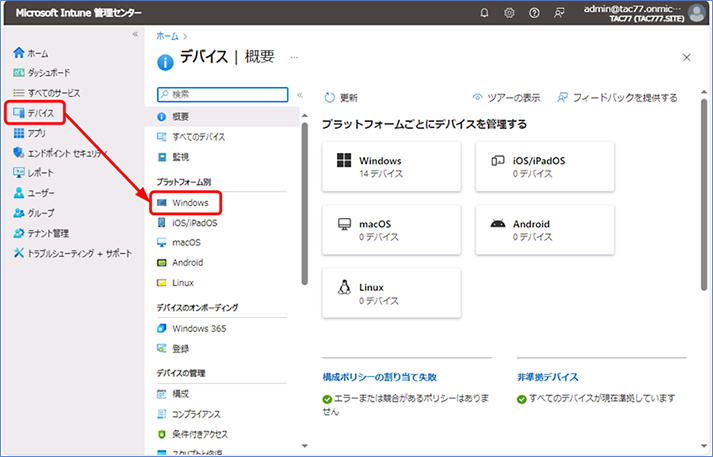Open 構成ポリシーの割り当て失敗 link
The image size is (713, 457).
[x=380, y=377]
